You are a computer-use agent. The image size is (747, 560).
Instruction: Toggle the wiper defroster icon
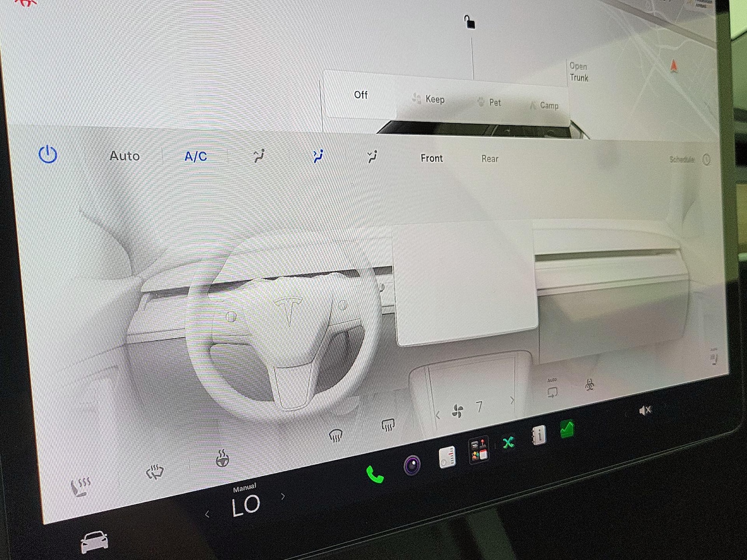[155, 472]
